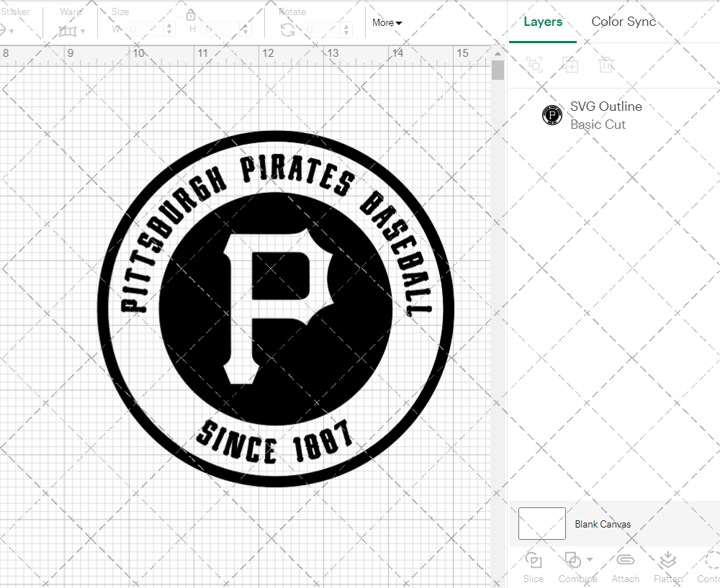Image resolution: width=720 pixels, height=588 pixels.
Task: Open the More dropdown
Action: pyautogui.click(x=387, y=22)
